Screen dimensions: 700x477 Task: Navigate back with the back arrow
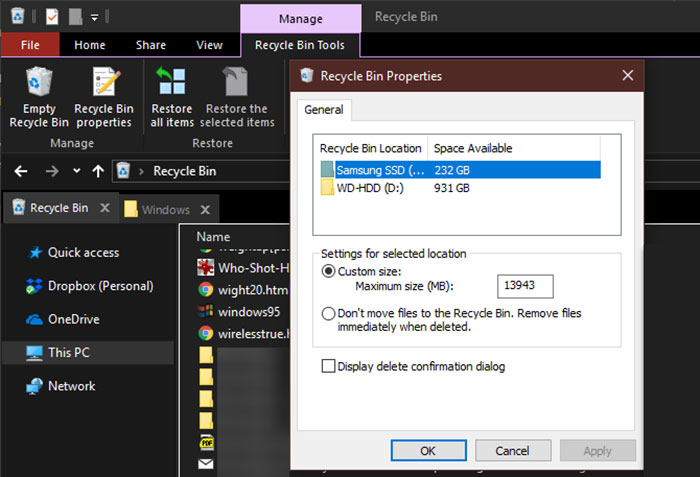click(x=21, y=171)
